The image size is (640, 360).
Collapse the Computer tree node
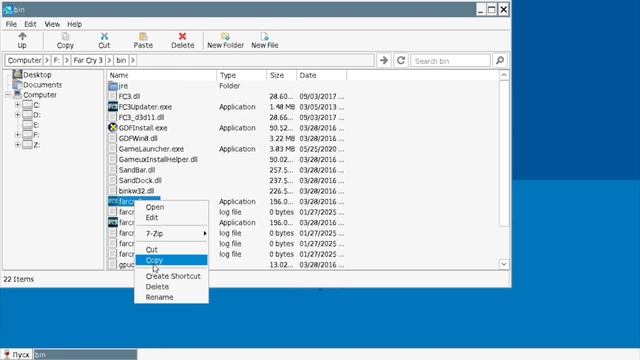(x=8, y=95)
